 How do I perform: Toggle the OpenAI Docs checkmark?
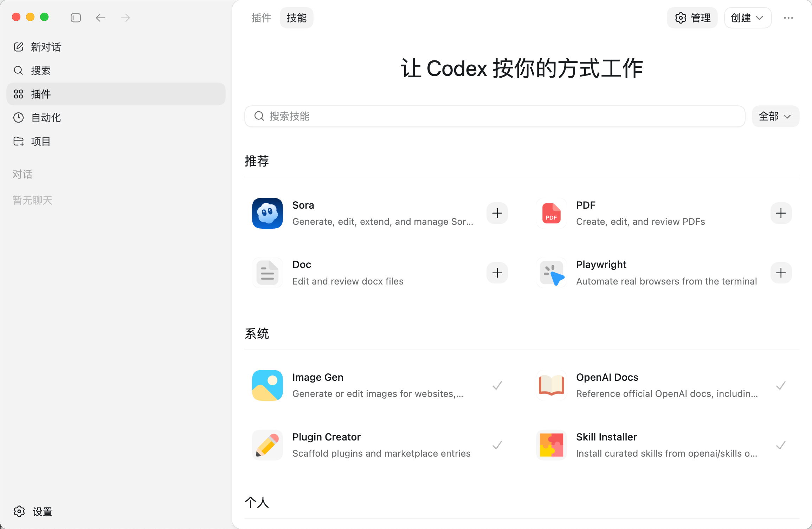click(781, 385)
